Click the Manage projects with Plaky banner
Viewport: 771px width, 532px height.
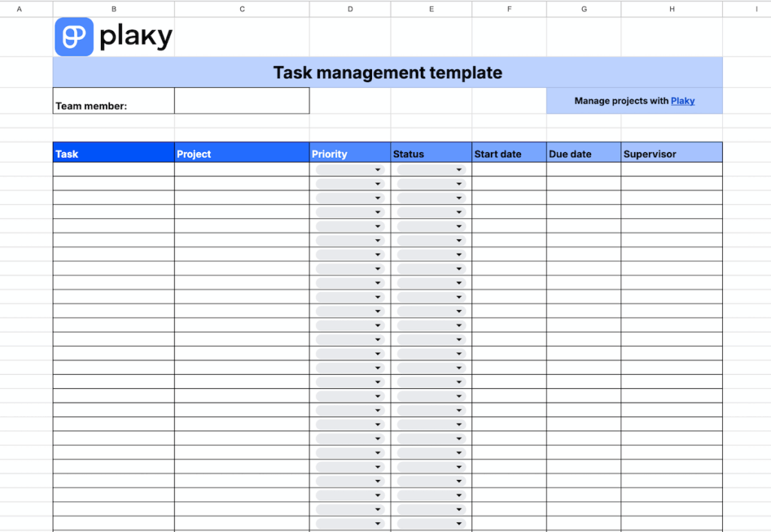(635, 100)
